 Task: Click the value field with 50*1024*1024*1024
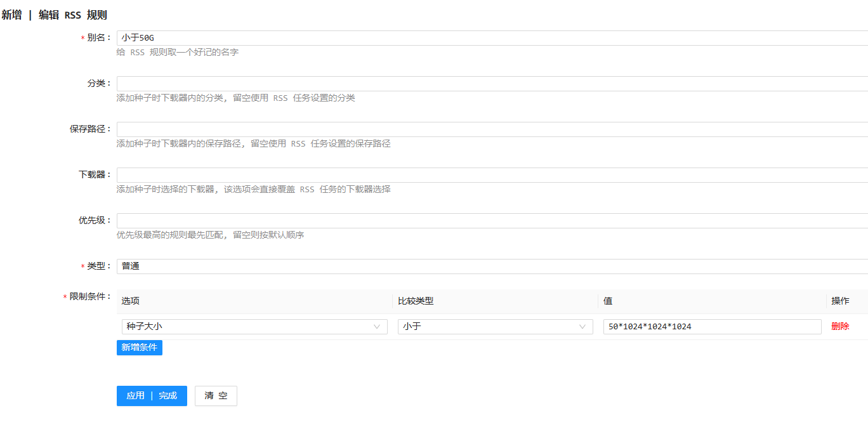[x=712, y=327]
